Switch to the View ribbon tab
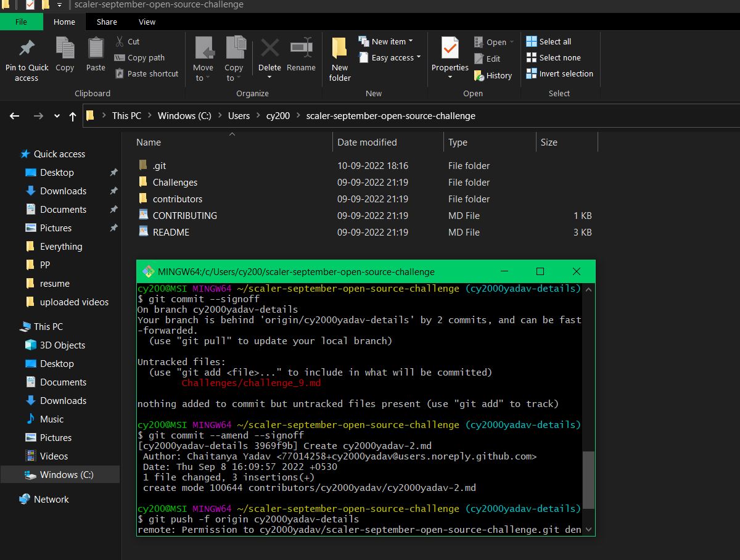The width and height of the screenshot is (740, 560). pos(147,22)
